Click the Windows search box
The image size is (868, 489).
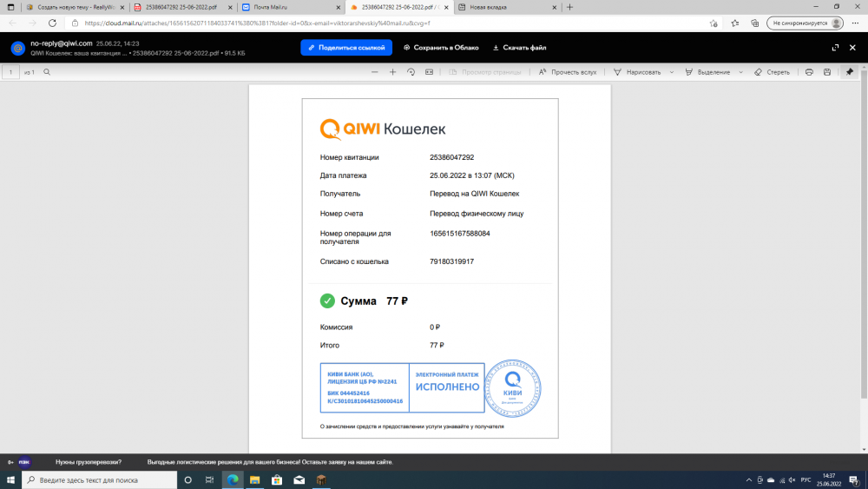(x=100, y=480)
